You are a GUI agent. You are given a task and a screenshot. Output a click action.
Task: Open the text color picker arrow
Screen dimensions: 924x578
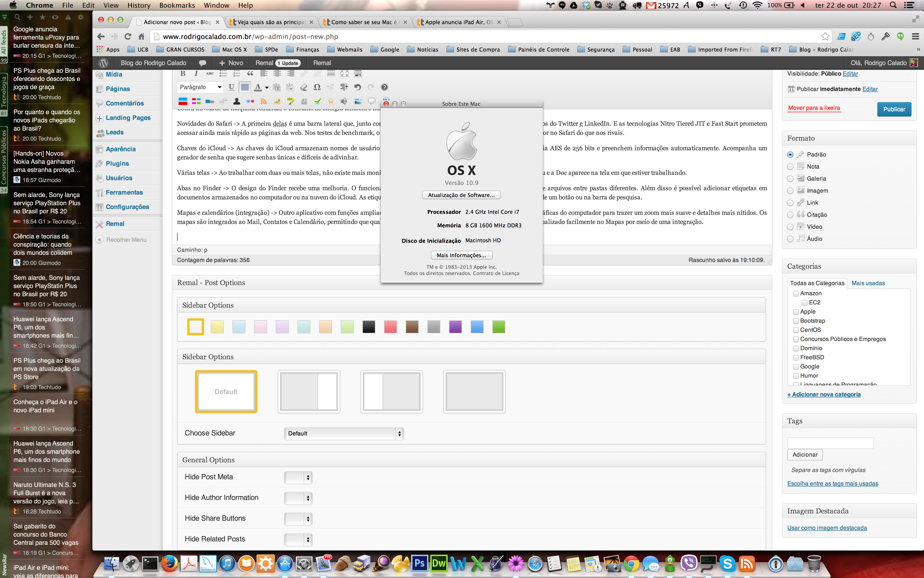[267, 87]
